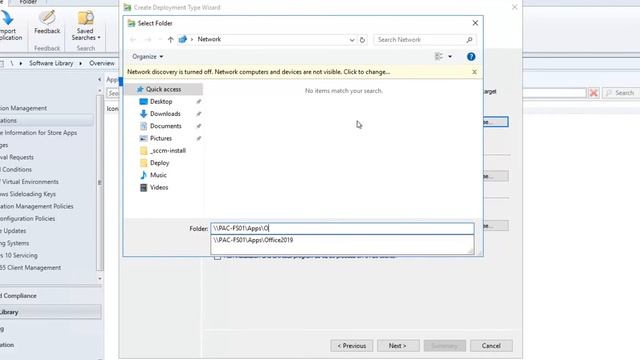Select Desktop in Quick access
The height and width of the screenshot is (360, 640).
[x=161, y=102]
